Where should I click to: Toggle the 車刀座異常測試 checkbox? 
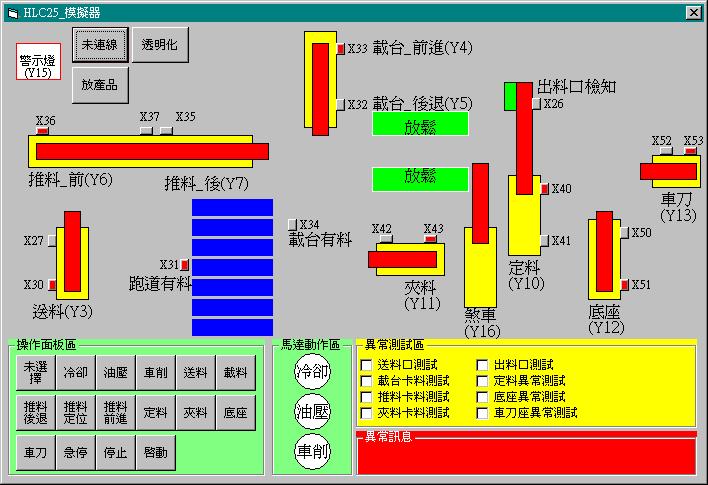point(483,412)
